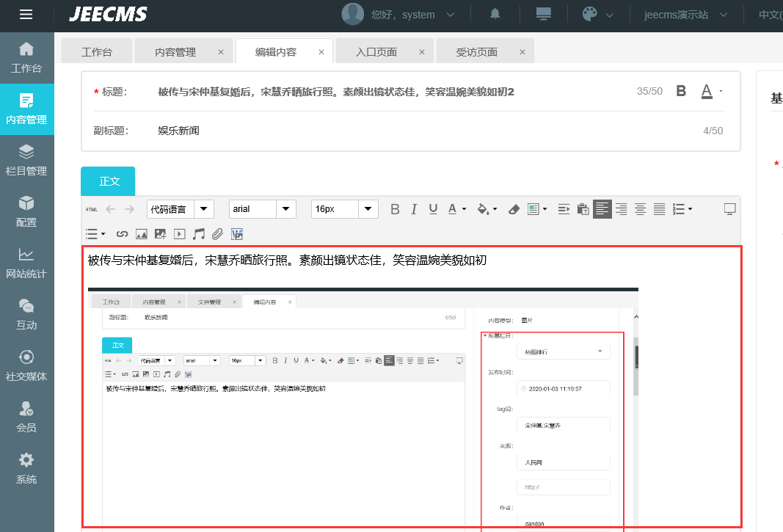This screenshot has height=532, width=783.
Task: Click the eraser clear formatting icon
Action: pyautogui.click(x=514, y=209)
